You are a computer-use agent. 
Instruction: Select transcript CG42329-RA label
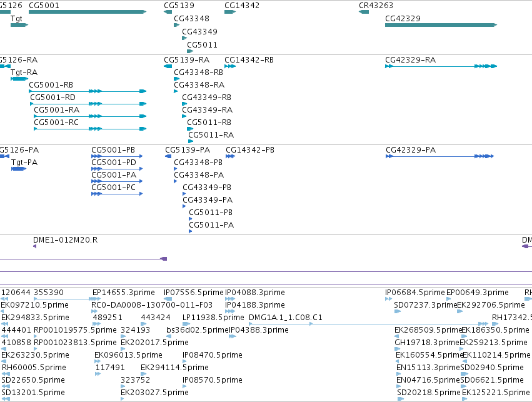tap(411, 60)
